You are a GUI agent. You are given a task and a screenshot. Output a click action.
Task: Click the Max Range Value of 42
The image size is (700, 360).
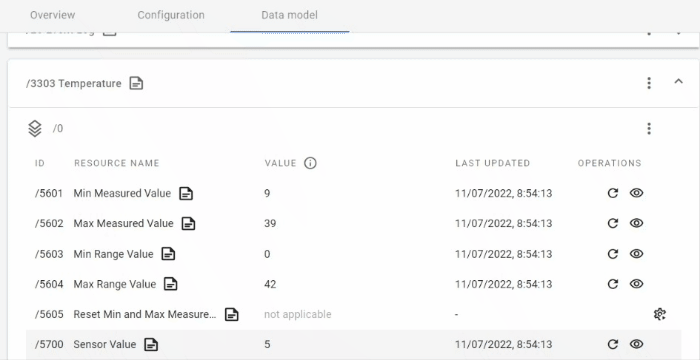tap(270, 284)
